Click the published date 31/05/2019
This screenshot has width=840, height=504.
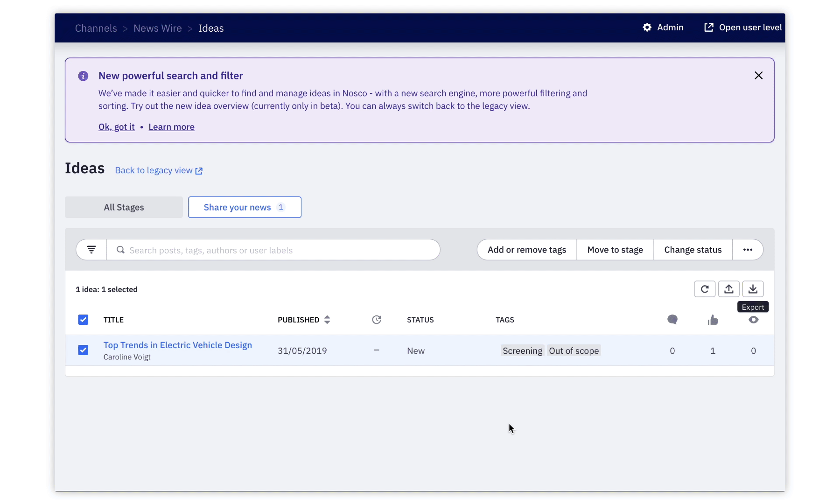pos(302,350)
